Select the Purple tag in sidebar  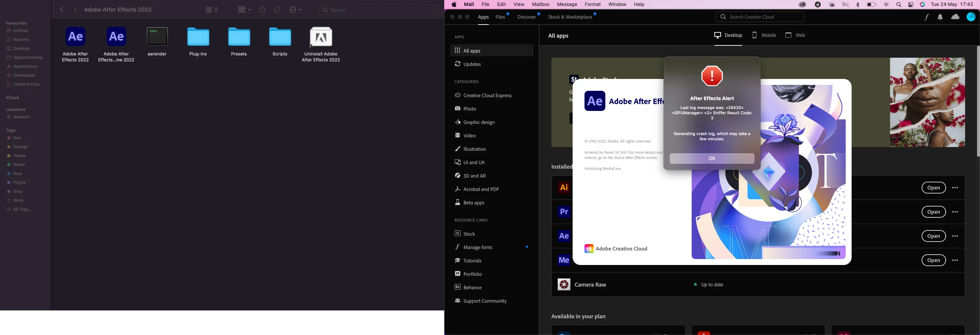[x=17, y=183]
